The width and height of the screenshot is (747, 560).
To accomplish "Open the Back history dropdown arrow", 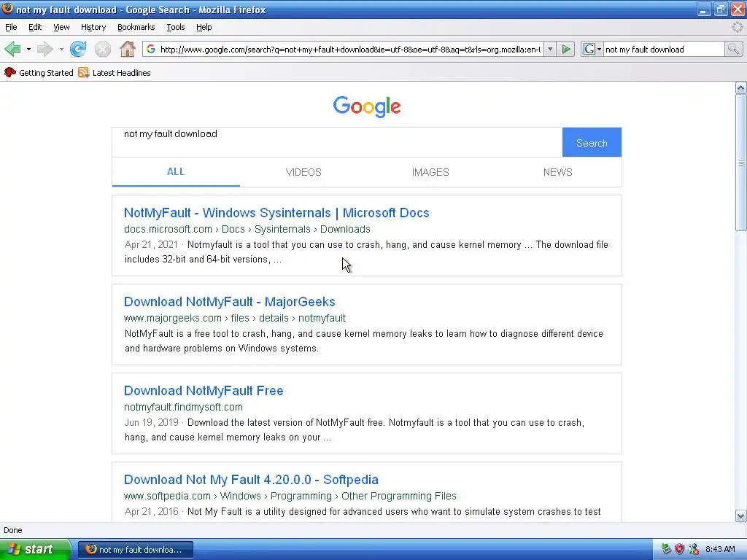I will point(28,49).
